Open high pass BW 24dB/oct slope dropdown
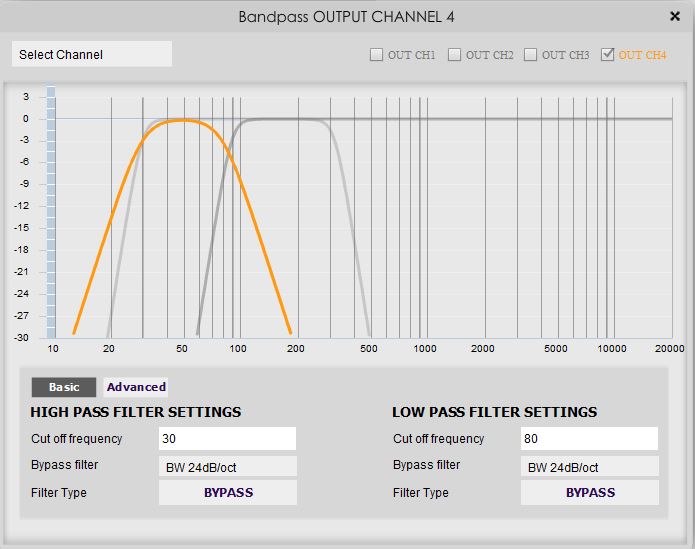This screenshot has height=549, width=695. point(228,467)
